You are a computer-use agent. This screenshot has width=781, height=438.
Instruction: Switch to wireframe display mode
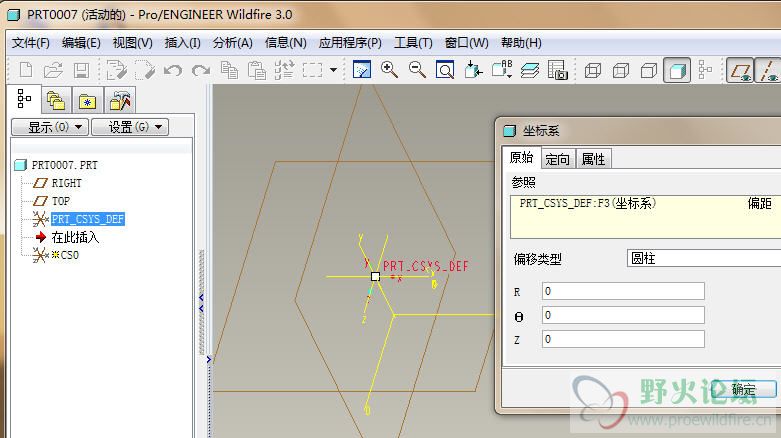click(x=592, y=70)
